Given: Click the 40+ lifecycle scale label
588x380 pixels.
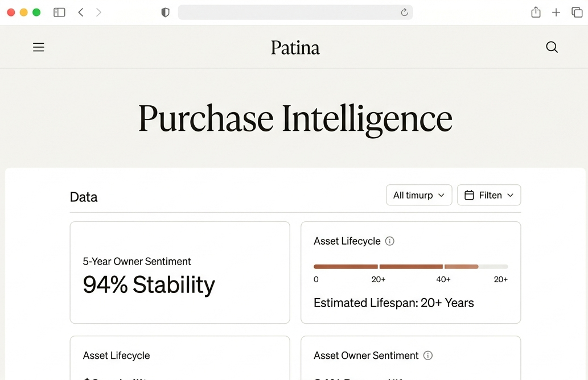Looking at the screenshot, I should pos(443,279).
